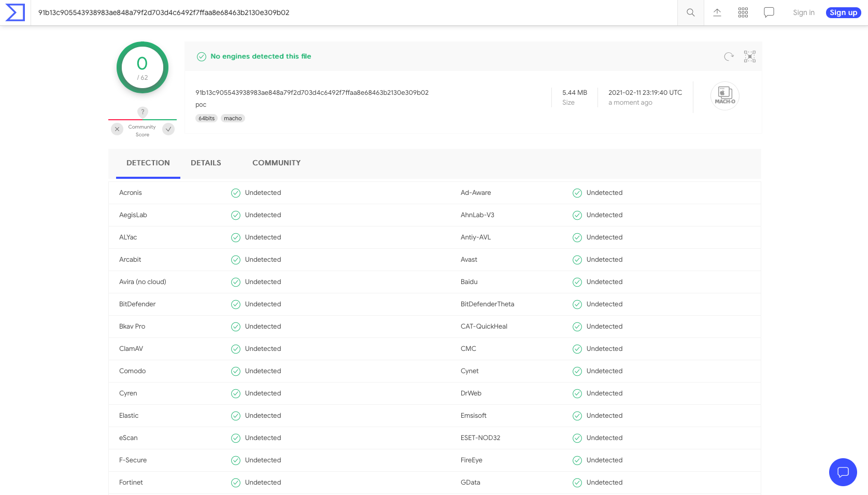Viewport: 868px width, 495px height.
Task: Click the Bkav Pro engine name
Action: (x=132, y=327)
